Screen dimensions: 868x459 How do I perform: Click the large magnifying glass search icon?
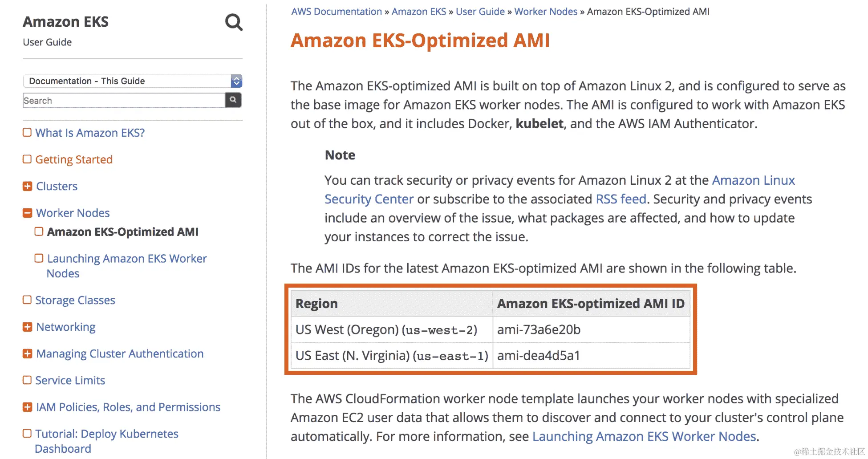[234, 22]
